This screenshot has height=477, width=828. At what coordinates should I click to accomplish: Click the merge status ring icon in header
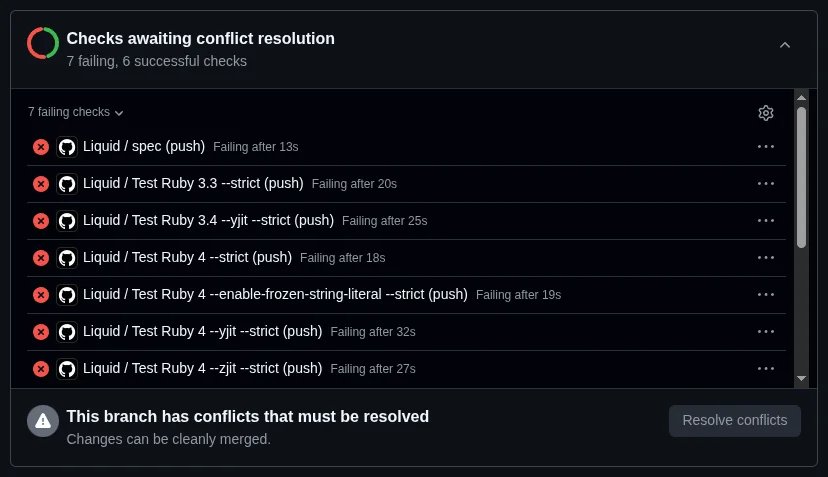[43, 43]
